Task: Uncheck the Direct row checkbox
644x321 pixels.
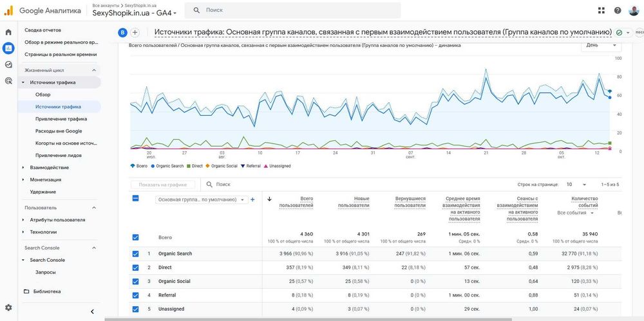Action: 135,268
